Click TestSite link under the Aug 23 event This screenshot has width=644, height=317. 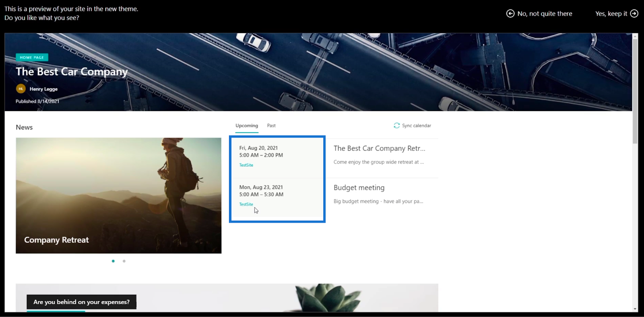click(x=246, y=204)
